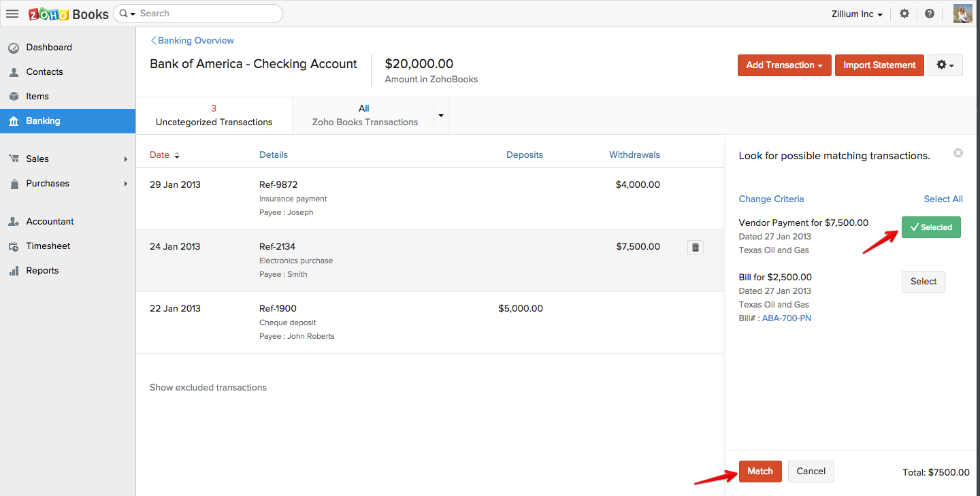
Task: Open bill link ABA-700-PN
Action: pyautogui.click(x=786, y=318)
